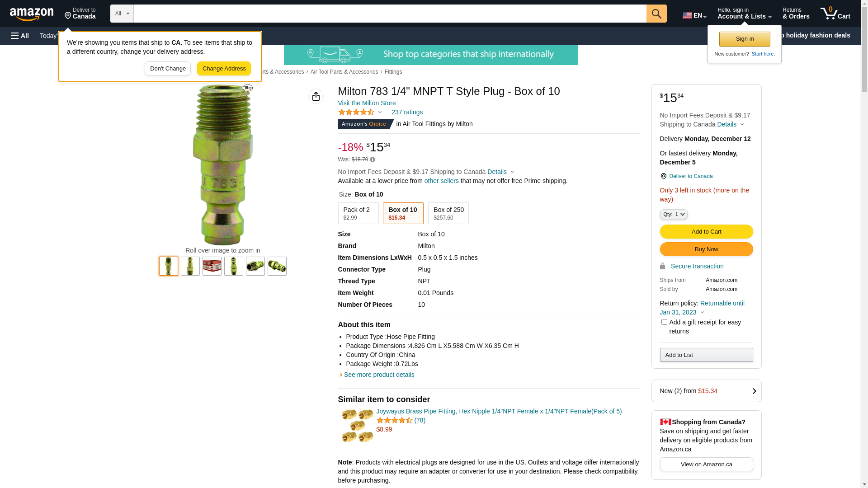868x488 pixels.
Task: Click the share icon beside product image
Action: [x=316, y=96]
